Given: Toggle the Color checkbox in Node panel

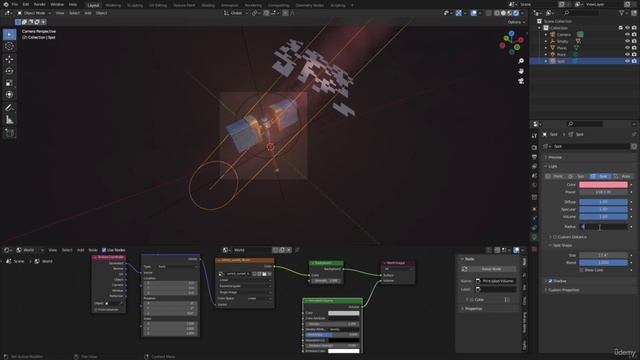Looking at the screenshot, I should tap(472, 300).
